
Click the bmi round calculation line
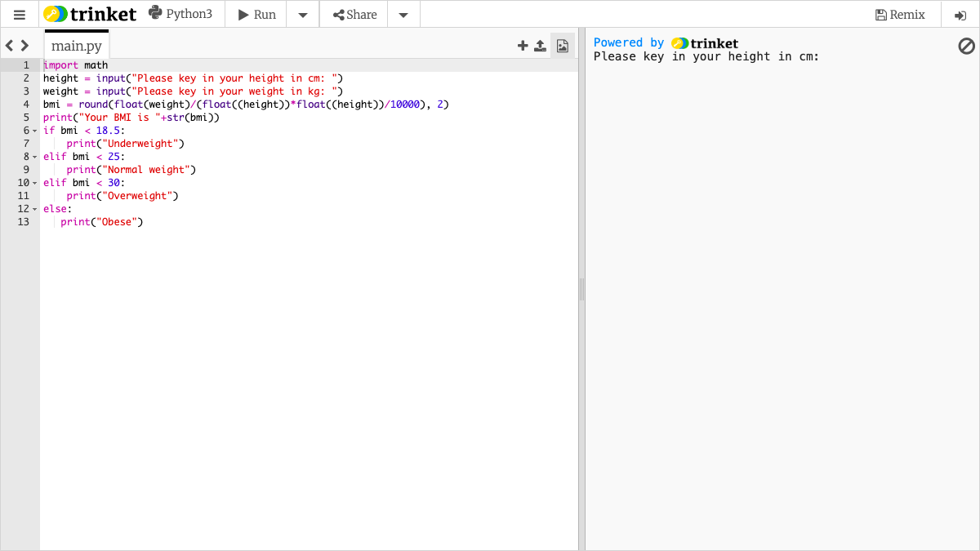[x=246, y=104]
